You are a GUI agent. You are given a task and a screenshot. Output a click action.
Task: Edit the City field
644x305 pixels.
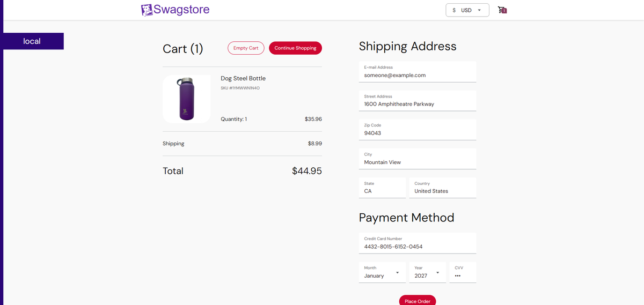418,159
